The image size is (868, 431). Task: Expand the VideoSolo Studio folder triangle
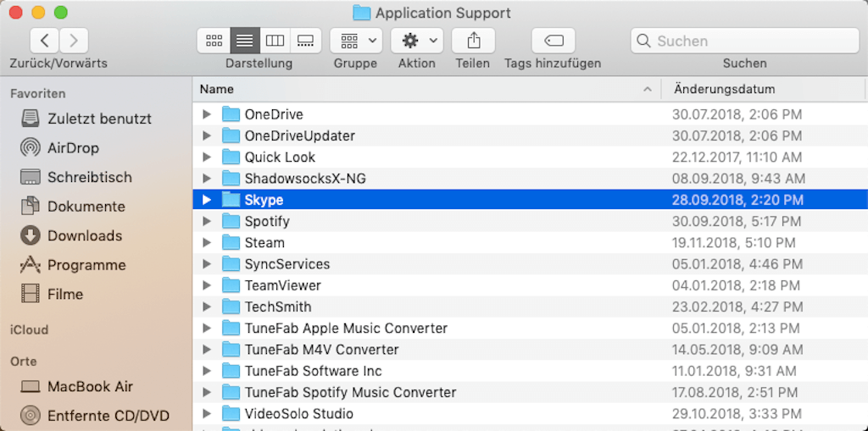tap(207, 413)
